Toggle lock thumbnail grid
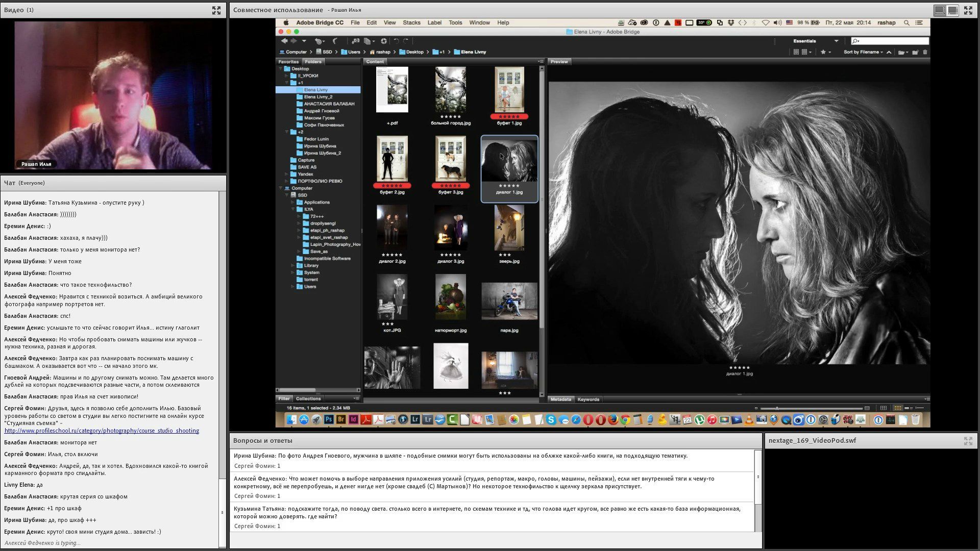 884,408
